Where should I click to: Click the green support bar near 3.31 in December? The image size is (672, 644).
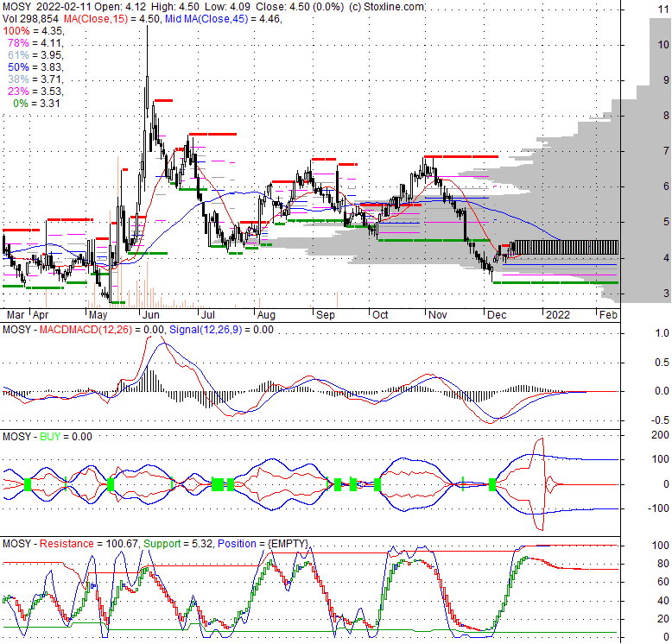[555, 282]
